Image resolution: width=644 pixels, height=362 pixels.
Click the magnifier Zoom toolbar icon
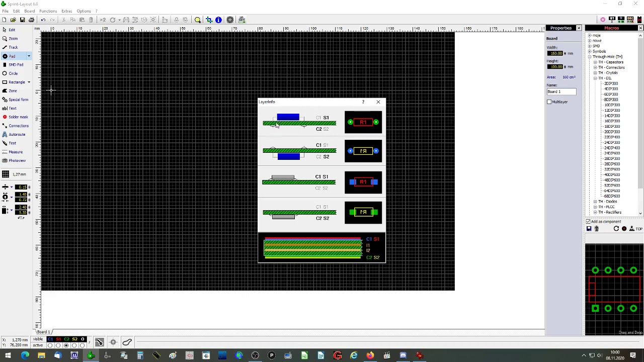click(198, 20)
